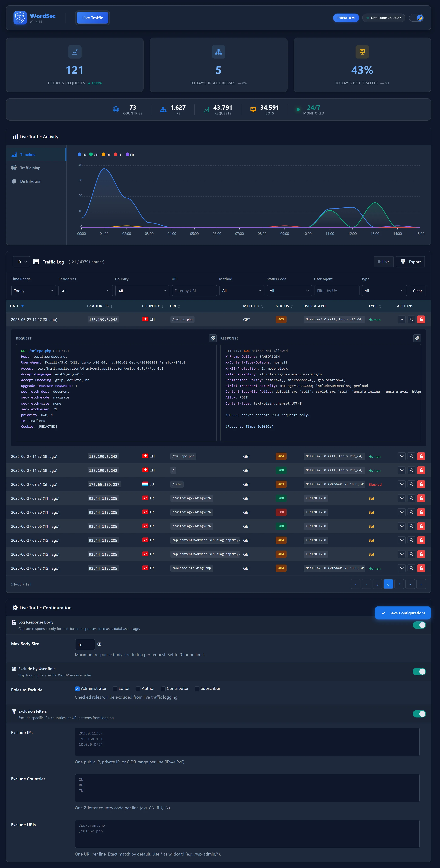
Task: Check the Subscriber role checkbox
Action: (x=197, y=689)
